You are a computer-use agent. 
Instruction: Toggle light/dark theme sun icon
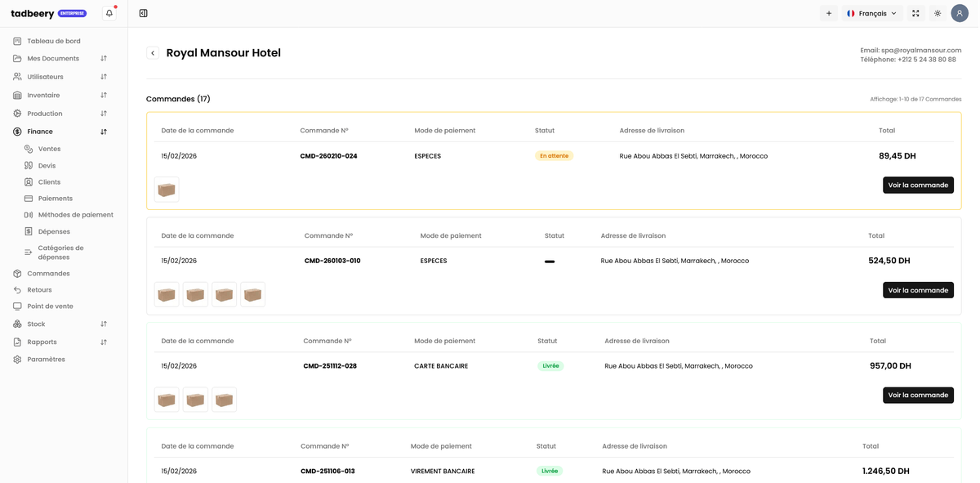tap(938, 13)
